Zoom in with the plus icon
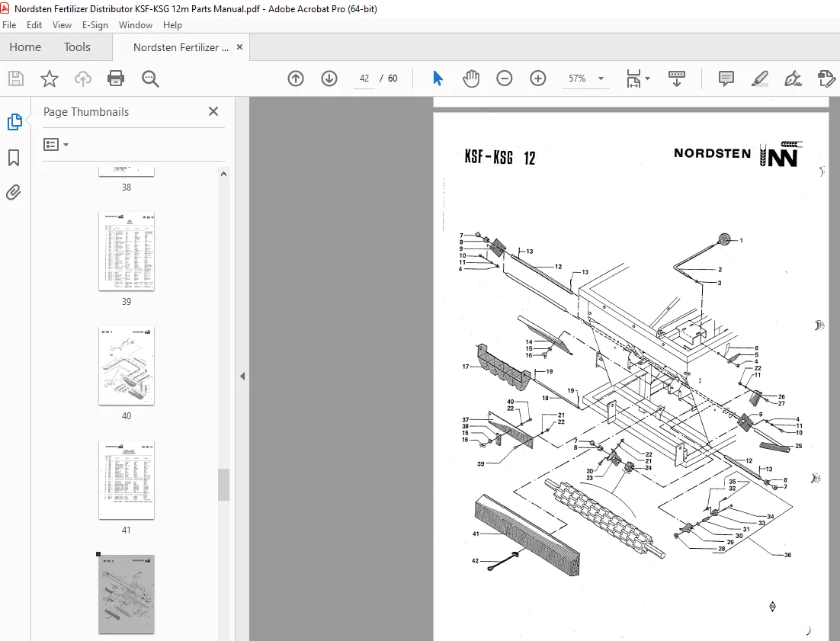 [x=538, y=79]
